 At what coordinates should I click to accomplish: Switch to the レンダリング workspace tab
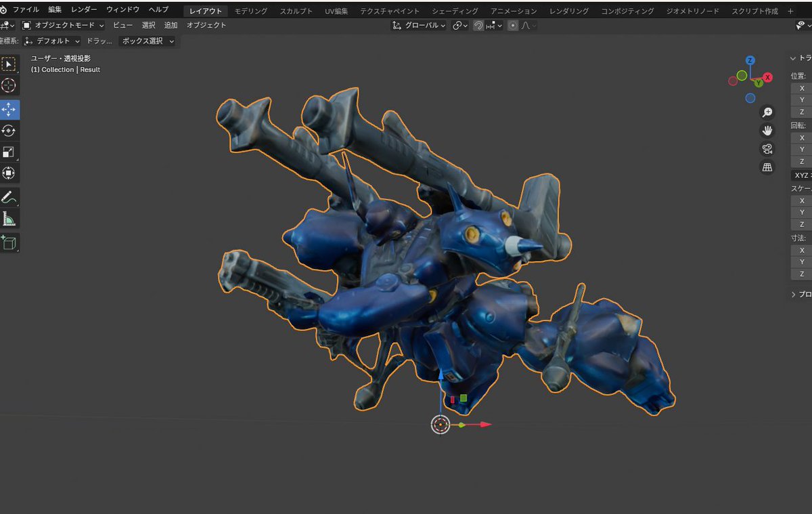569,12
